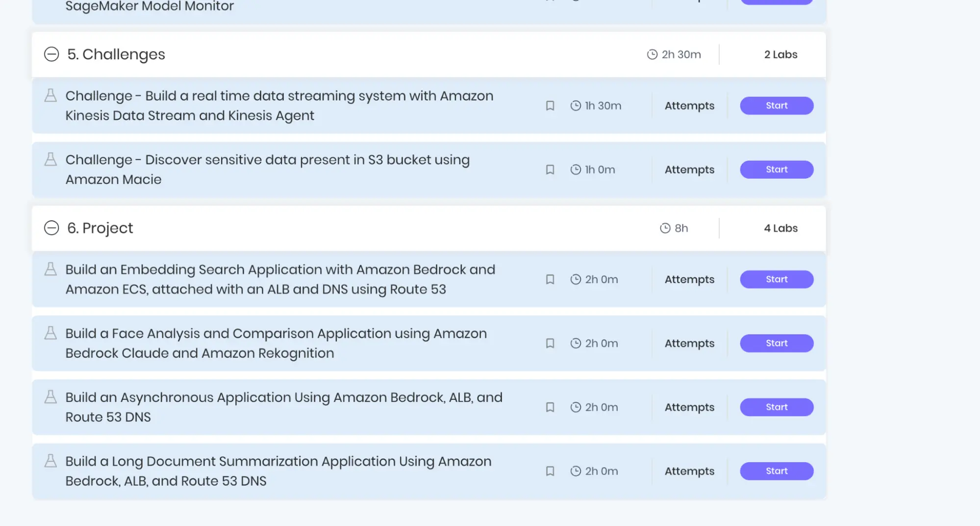Click flask icon of Kinesis Data Stream challenge

point(50,95)
